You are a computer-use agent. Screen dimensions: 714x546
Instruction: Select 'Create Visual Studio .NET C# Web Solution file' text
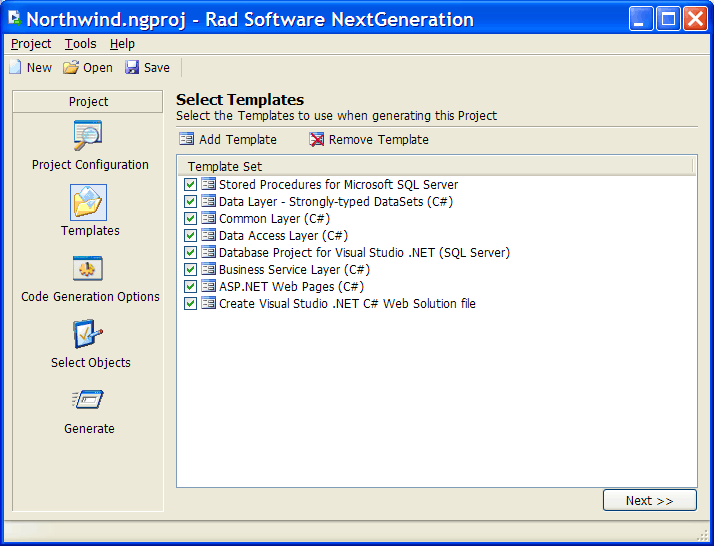click(347, 303)
